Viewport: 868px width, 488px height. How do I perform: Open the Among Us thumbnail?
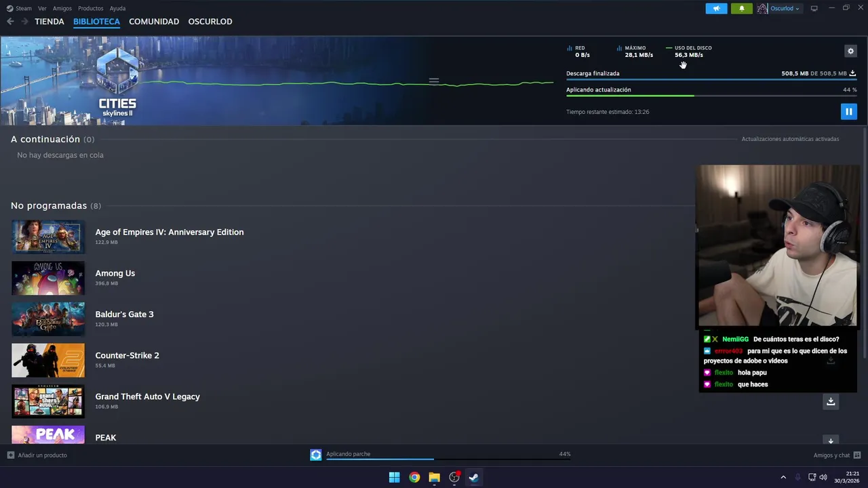coord(48,278)
